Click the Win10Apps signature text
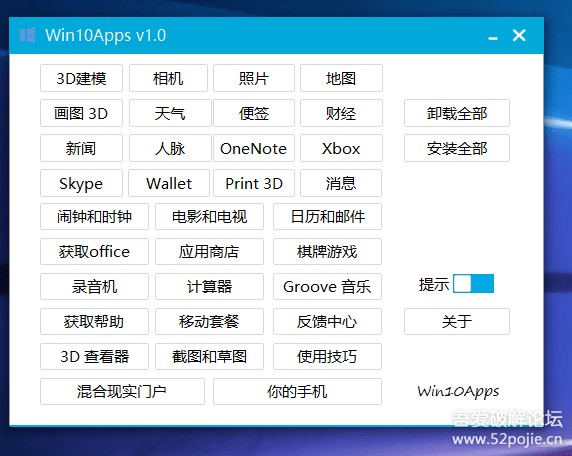The width and height of the screenshot is (572, 456). [458, 392]
